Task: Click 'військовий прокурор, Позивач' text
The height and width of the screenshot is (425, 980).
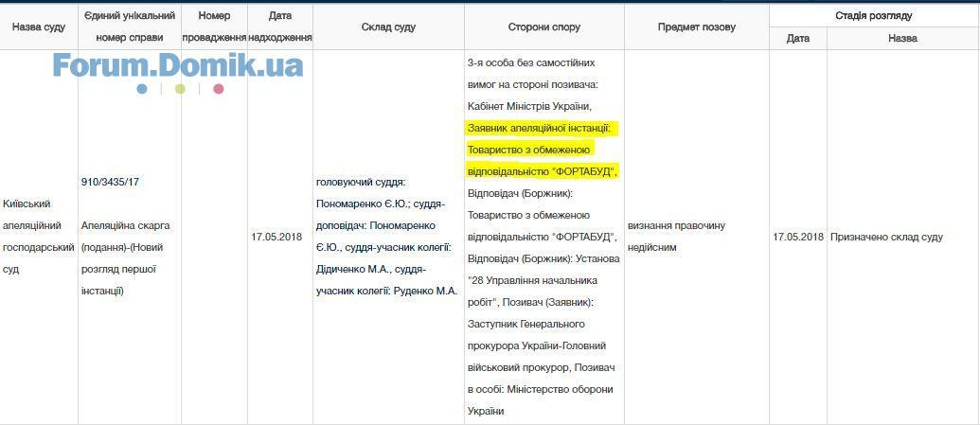Action: pos(542,367)
